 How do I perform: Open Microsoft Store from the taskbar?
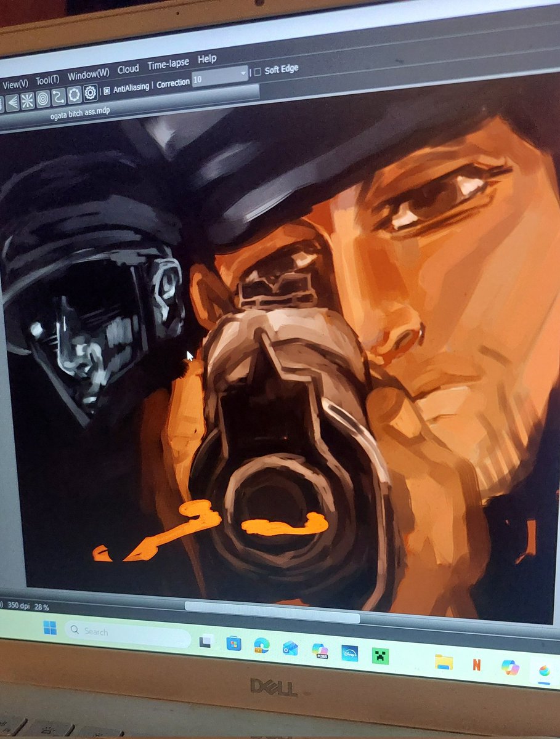click(233, 644)
